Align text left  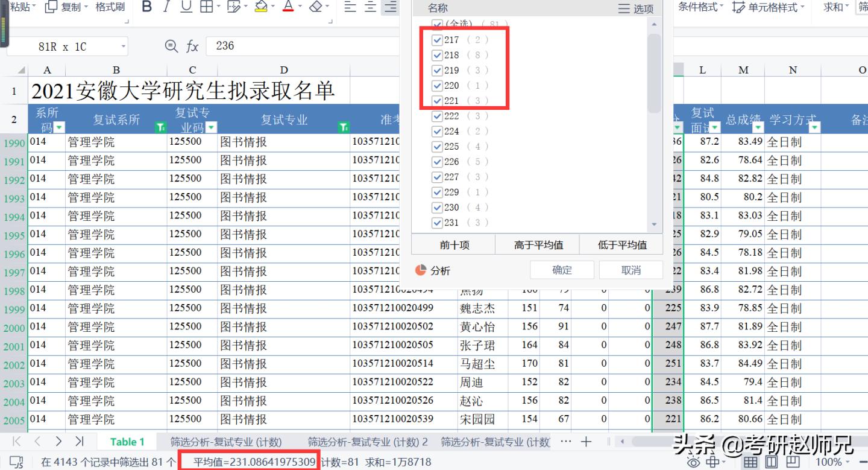click(350, 7)
